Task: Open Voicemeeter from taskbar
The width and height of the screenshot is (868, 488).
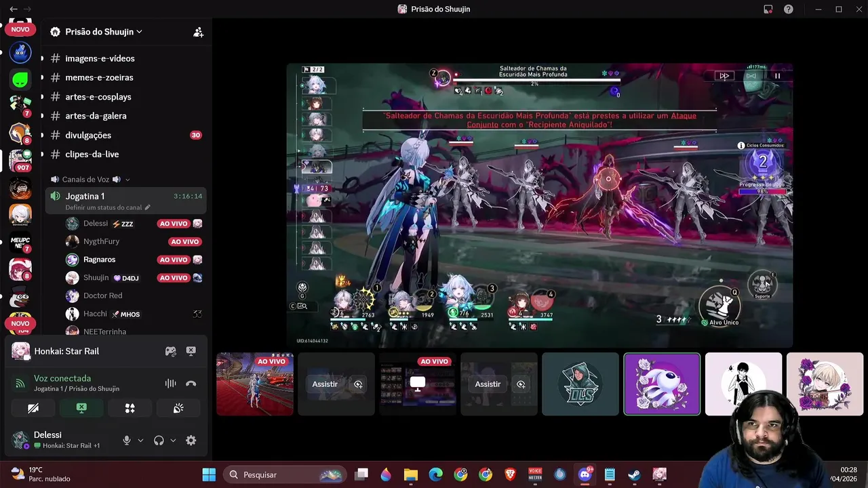Action: tap(535, 474)
